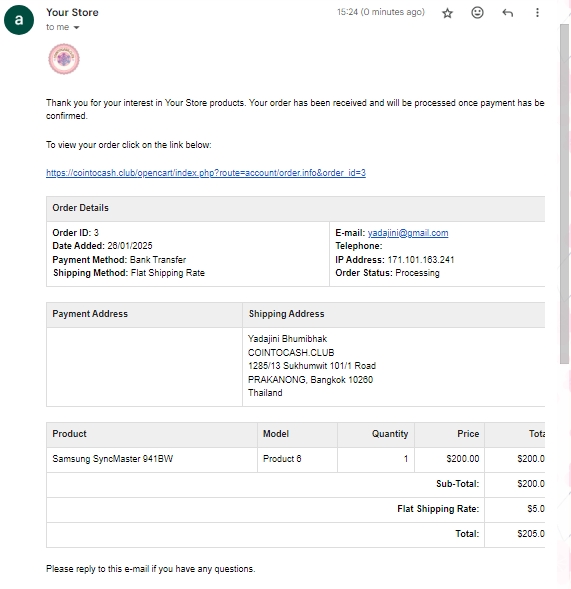Expand the 'to me' recipient details arrow
Screen dimensions: 571x589
tap(76, 27)
